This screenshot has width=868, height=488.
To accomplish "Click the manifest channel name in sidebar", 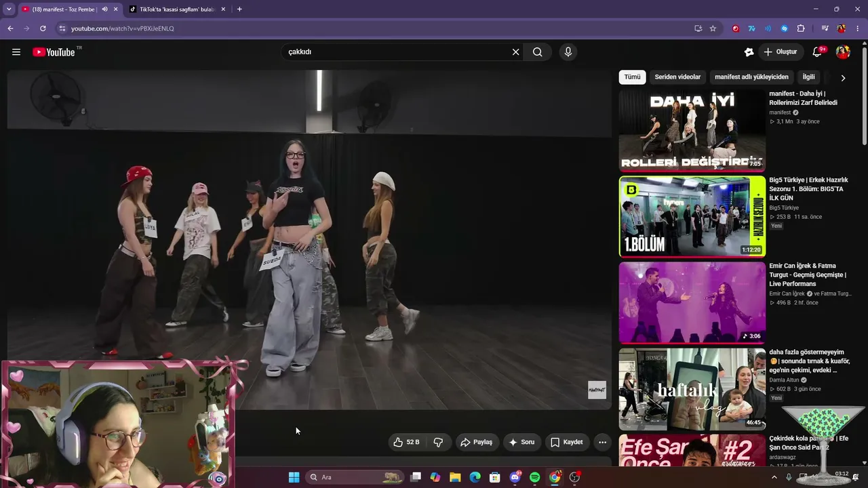I will pyautogui.click(x=780, y=113).
